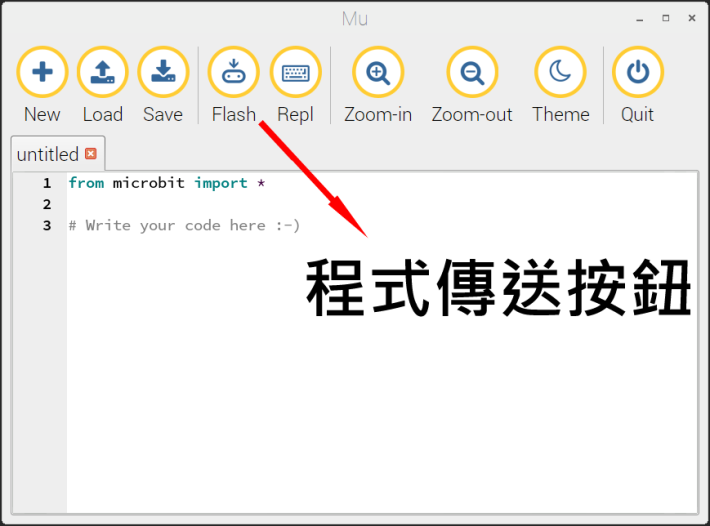
Task: Save the script with the Save icon
Action: pos(163,72)
